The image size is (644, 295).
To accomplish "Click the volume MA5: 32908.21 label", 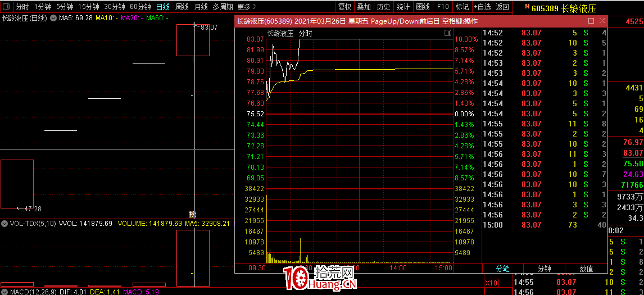I will coord(207,224).
